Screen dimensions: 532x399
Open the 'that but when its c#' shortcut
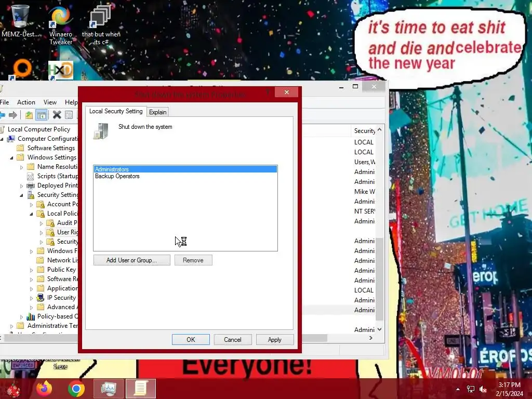click(x=101, y=24)
